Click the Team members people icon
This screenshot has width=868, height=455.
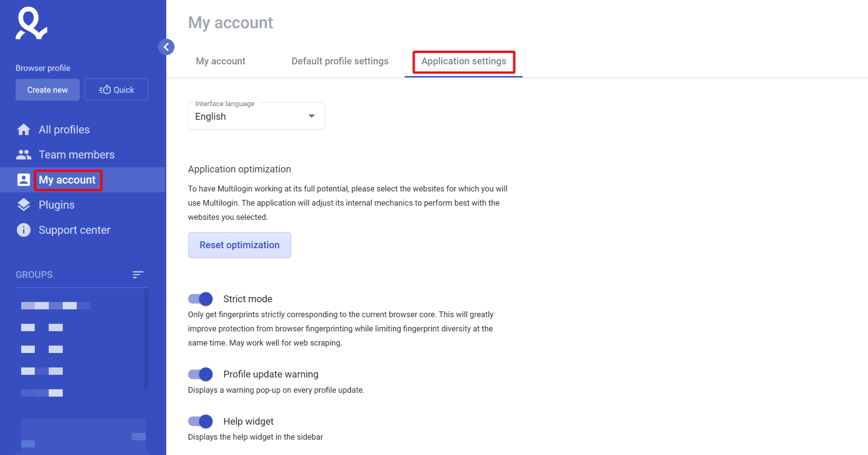click(24, 154)
